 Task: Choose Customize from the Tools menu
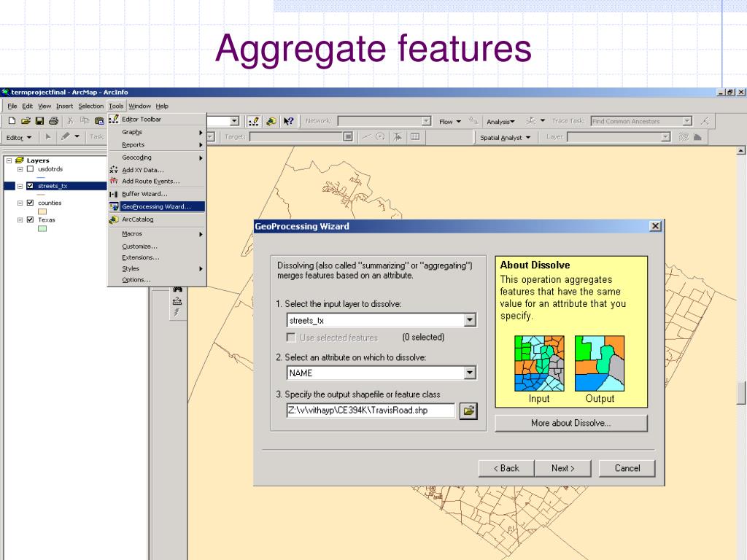point(157,246)
